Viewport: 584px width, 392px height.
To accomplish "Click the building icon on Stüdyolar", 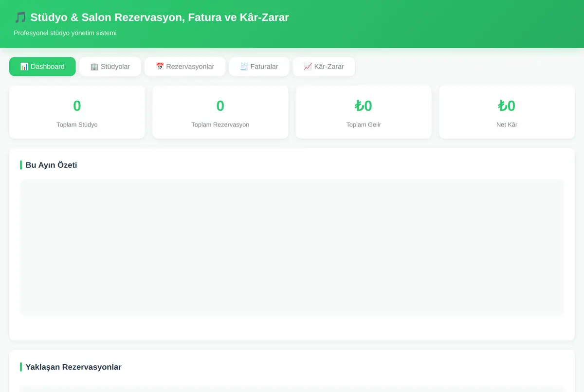I will (94, 67).
